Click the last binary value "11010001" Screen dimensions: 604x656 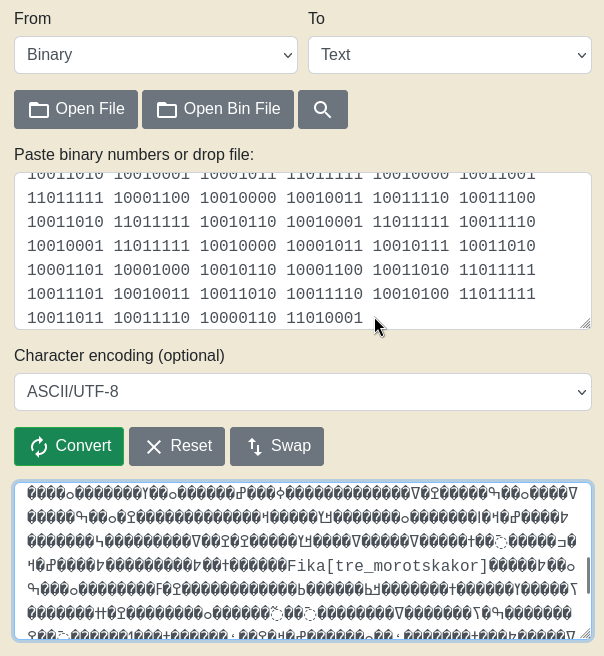point(324,318)
